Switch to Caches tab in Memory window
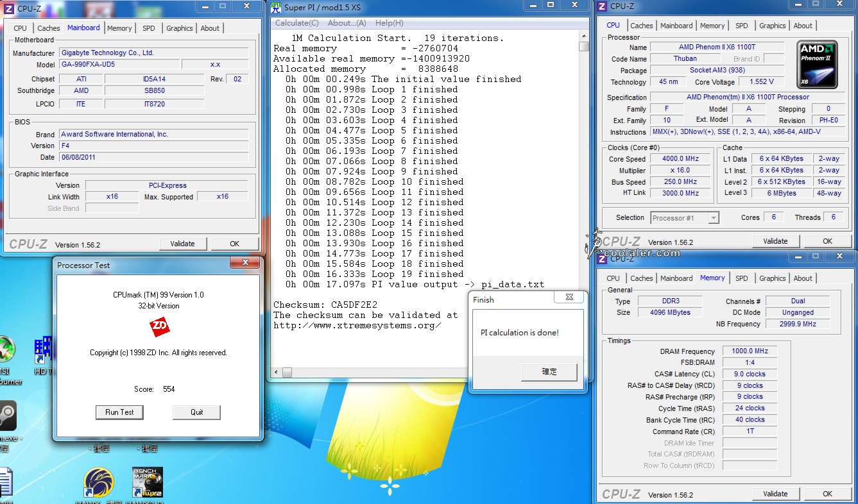Image resolution: width=858 pixels, height=504 pixels. pyautogui.click(x=642, y=278)
